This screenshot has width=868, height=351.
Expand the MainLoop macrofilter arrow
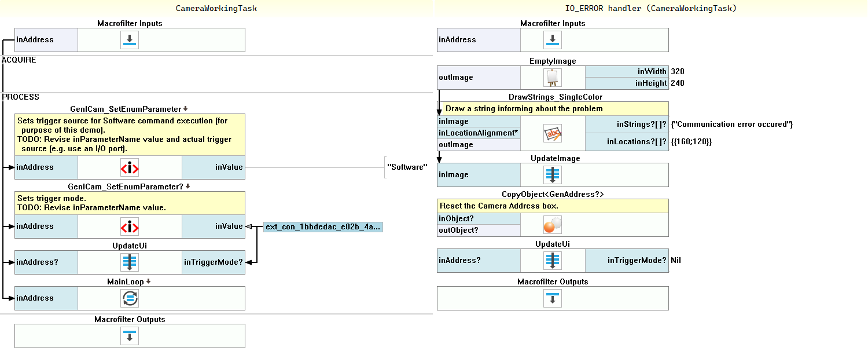coord(149,281)
